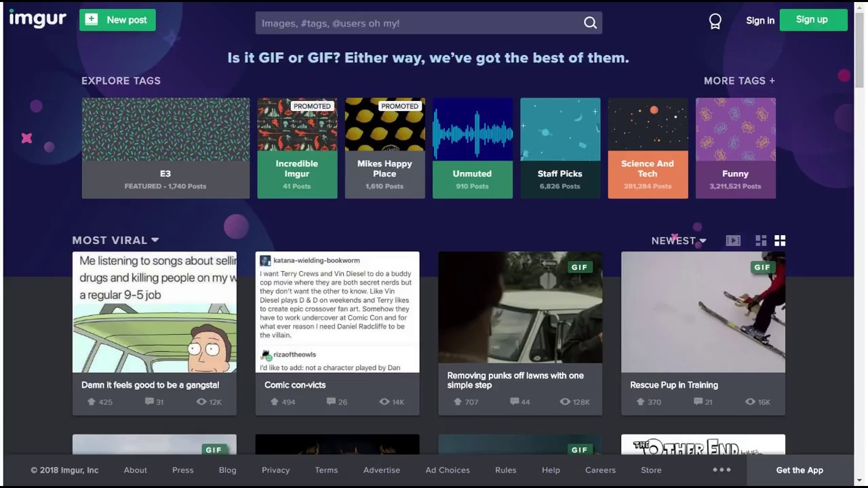This screenshot has height=488, width=868.
Task: Open the Store footer link
Action: (651, 470)
